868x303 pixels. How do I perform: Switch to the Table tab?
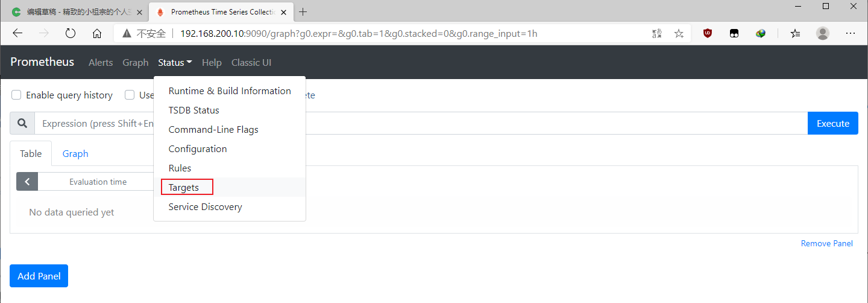pos(31,153)
